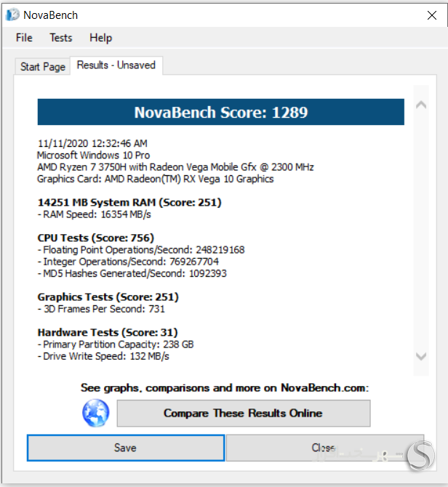Close the NovaBench window
This screenshot has width=448, height=487.
click(x=432, y=15)
